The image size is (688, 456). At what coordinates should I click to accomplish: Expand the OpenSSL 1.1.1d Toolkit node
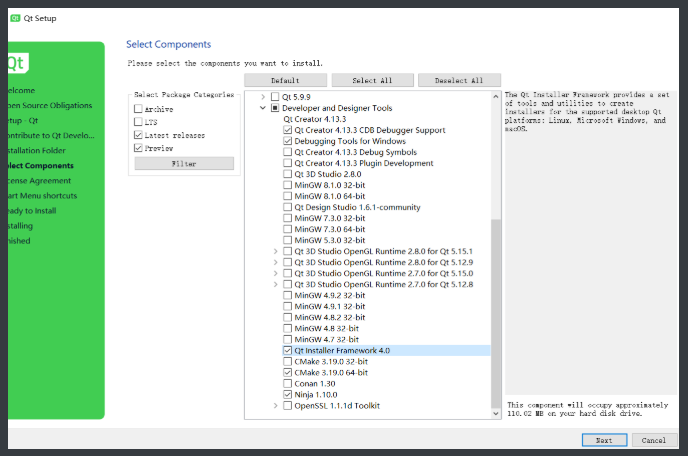click(x=276, y=406)
